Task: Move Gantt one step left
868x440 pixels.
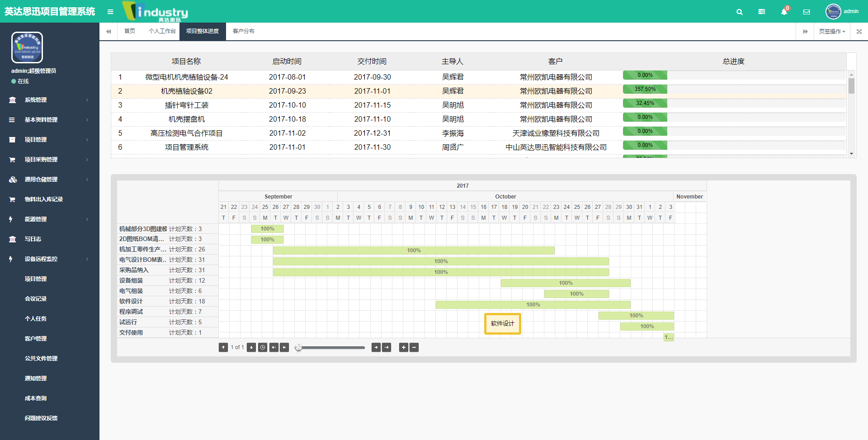Action: (x=284, y=347)
